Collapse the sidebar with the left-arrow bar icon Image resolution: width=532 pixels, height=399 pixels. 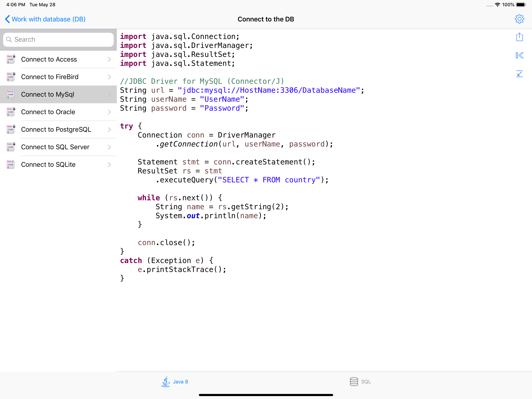coord(520,55)
